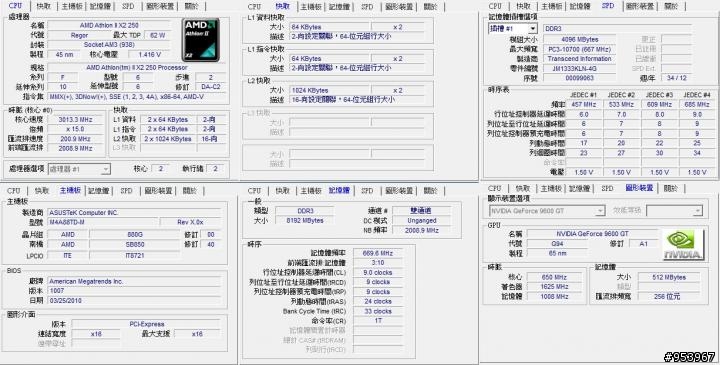Click the JEDEC #4 685 MHz frequency cell
The image size is (720, 365).
(697, 105)
